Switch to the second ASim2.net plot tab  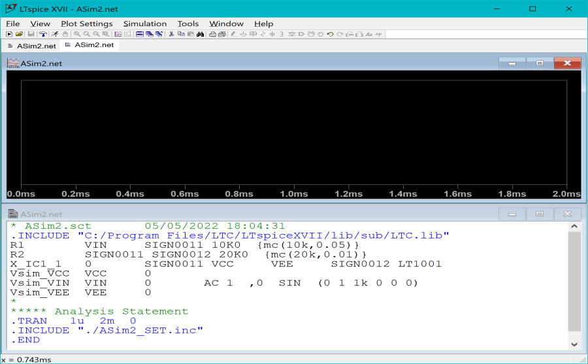[90, 45]
